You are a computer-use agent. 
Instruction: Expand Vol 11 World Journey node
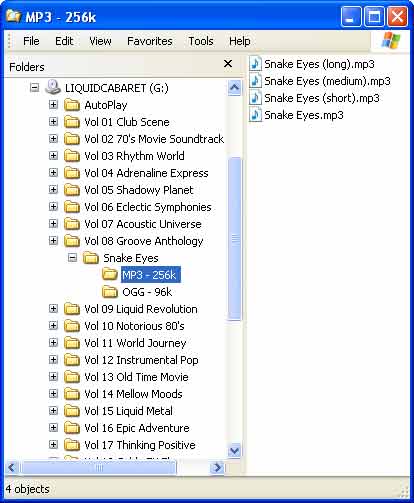pyautogui.click(x=53, y=343)
